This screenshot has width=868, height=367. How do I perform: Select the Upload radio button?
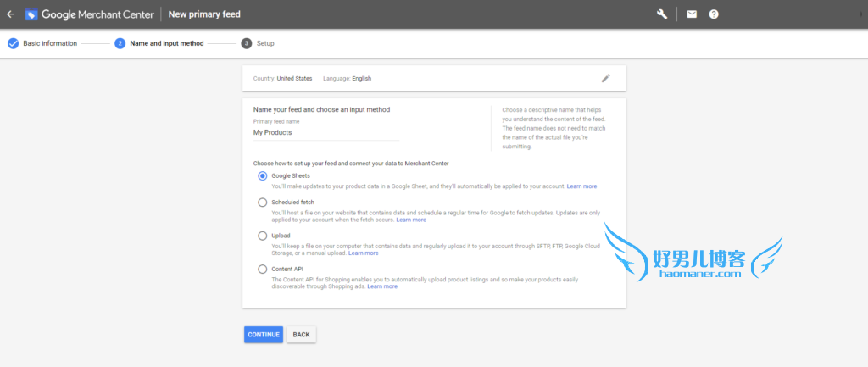[x=263, y=236]
